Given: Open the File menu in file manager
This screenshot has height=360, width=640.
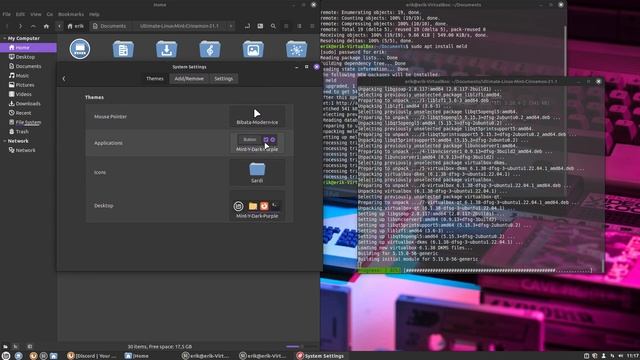Looking at the screenshot, I should [7, 14].
